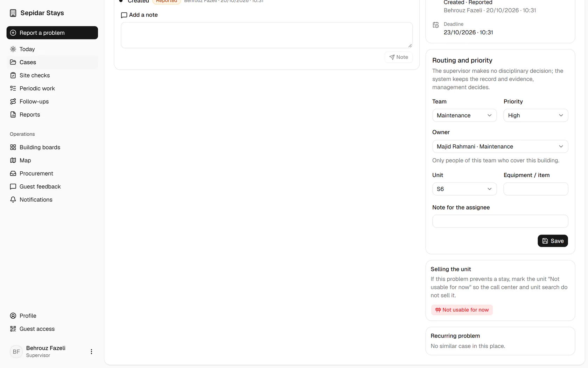Click the deadline value 23/10/2026 · 10:31
Viewport: 588px width, 368px height.
[x=468, y=32]
